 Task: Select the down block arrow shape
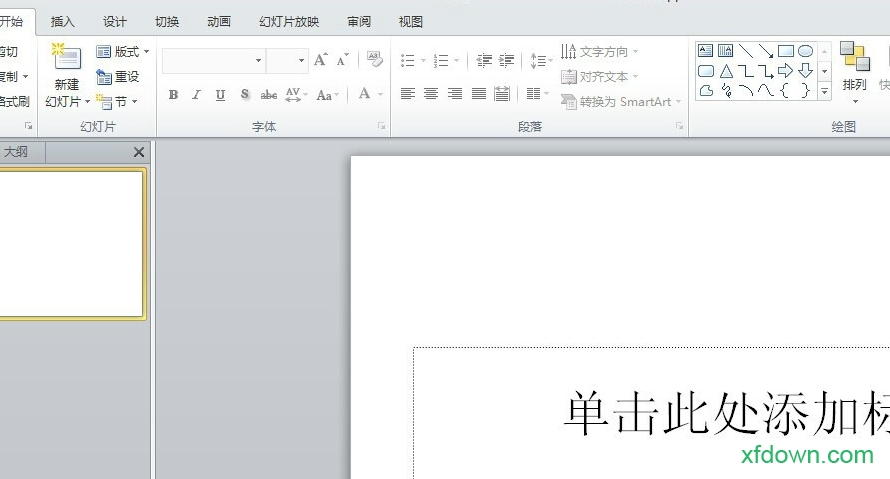click(805, 71)
